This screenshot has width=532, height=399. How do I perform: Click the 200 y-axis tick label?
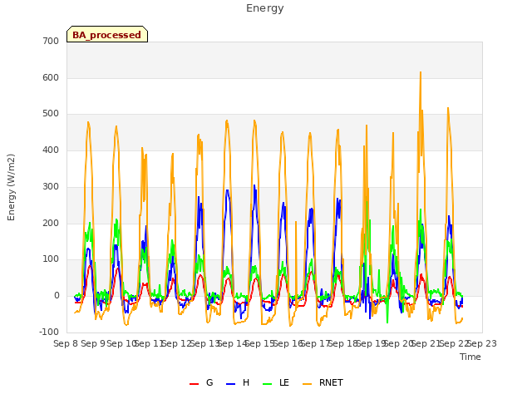click(51, 224)
